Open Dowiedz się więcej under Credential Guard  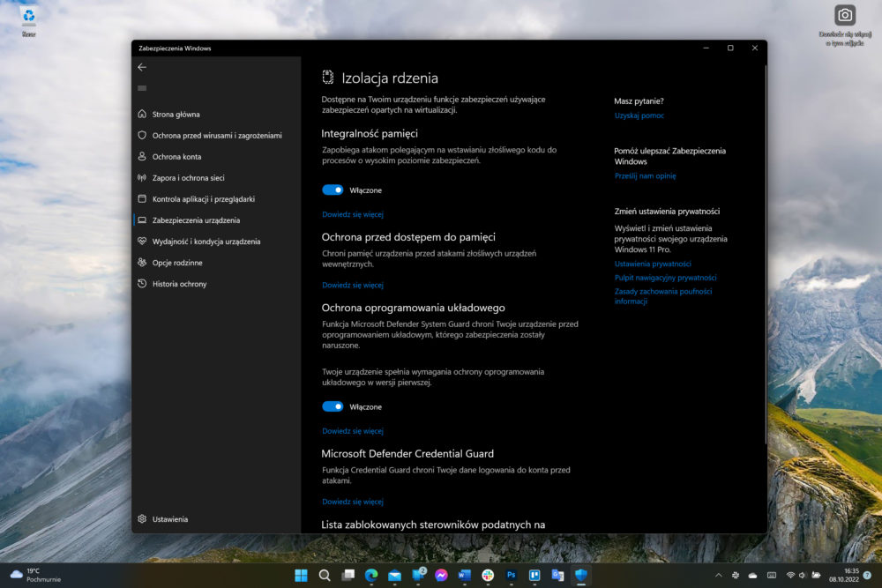point(353,502)
